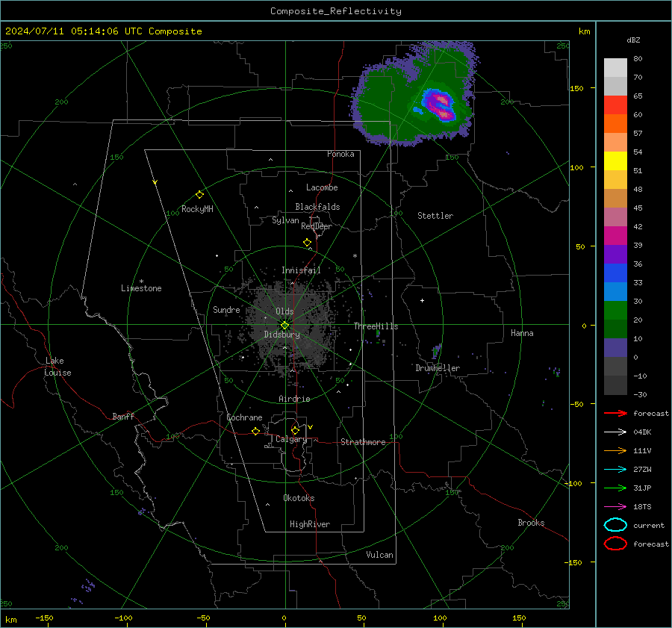Screen dimensions: 672x628
Task: Click the yellow diamond marker beside RockyMH
Action: pyautogui.click(x=199, y=195)
